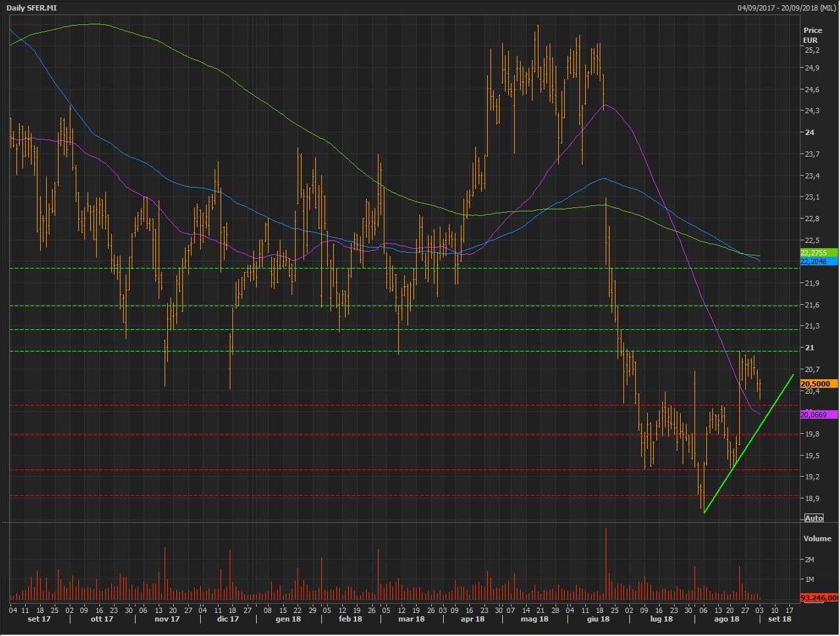Image resolution: width=840 pixels, height=636 pixels.
Task: Click the 'set 17' month on time axis
Action: [x=39, y=619]
